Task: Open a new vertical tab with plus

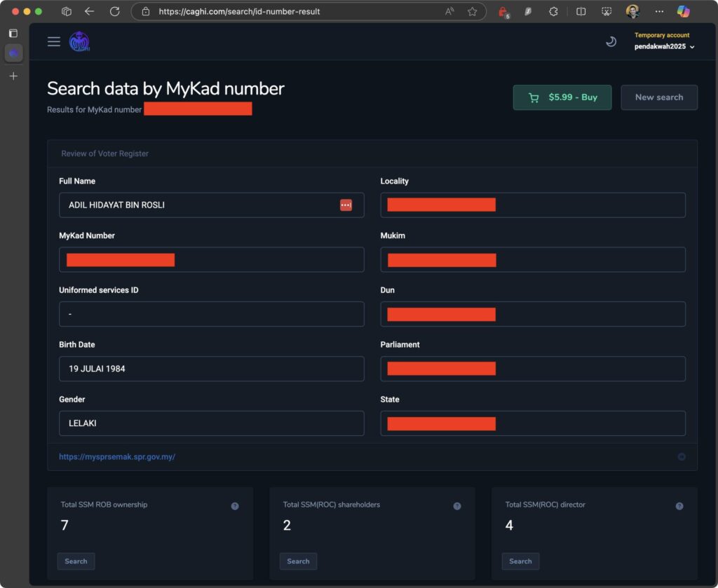Action: point(13,76)
